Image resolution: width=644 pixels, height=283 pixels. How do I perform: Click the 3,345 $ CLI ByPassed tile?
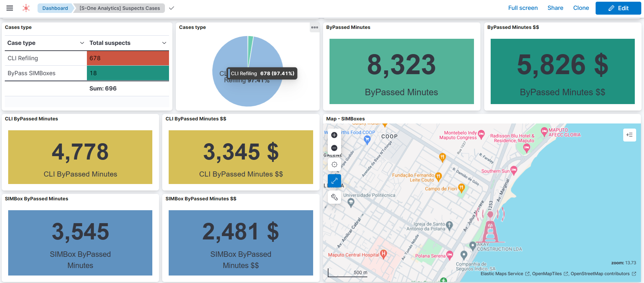[241, 157]
